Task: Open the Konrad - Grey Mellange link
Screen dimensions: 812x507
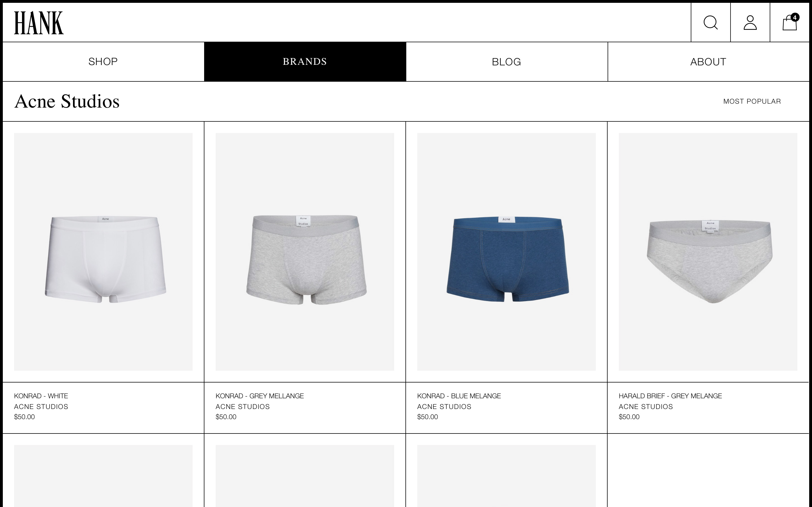Action: [x=260, y=396]
